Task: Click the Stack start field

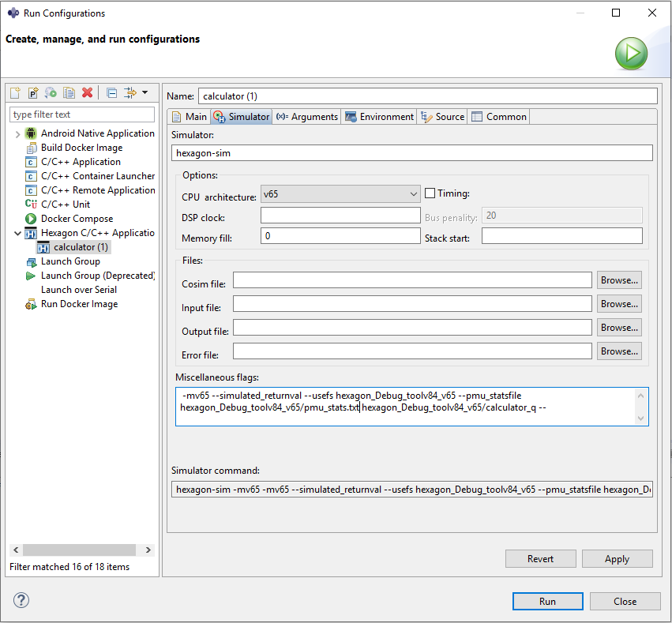Action: tap(562, 235)
